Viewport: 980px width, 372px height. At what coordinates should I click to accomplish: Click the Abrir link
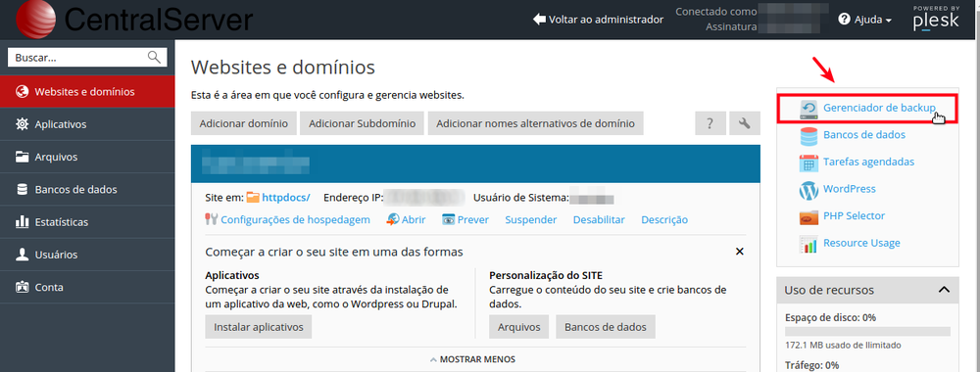(x=414, y=219)
